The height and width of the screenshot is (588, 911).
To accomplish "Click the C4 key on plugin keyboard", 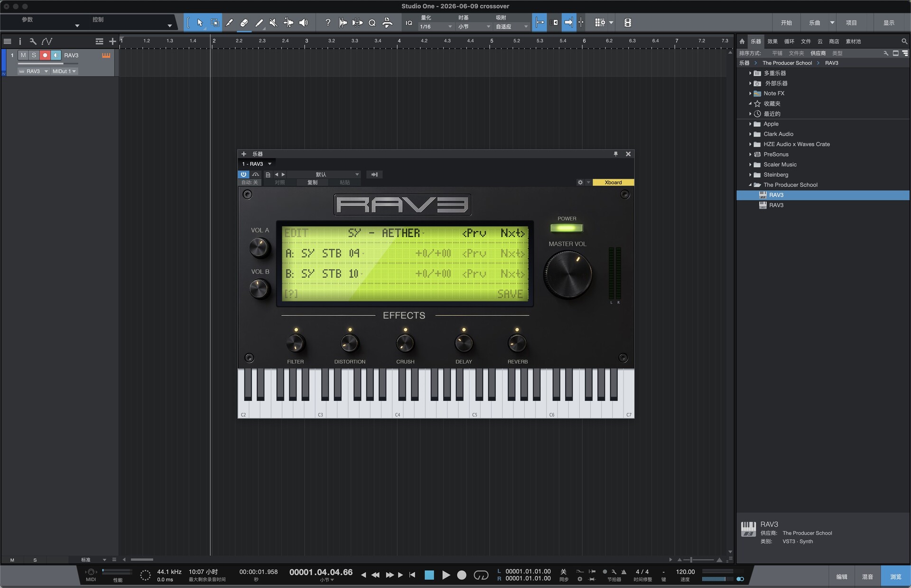I will [398, 408].
